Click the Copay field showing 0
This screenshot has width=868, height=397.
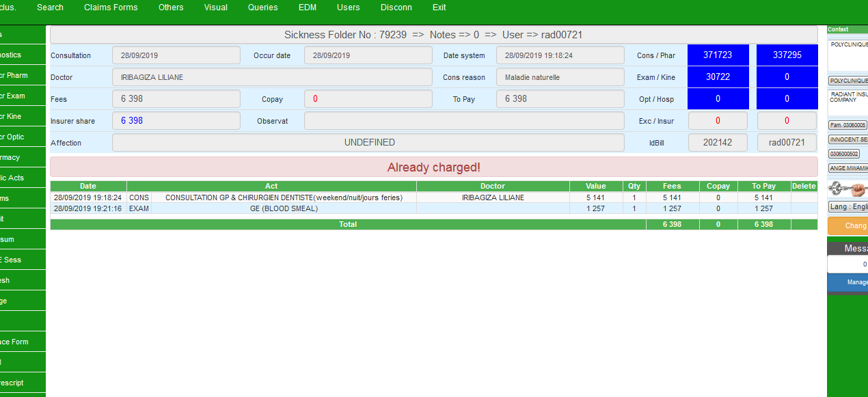pos(368,99)
